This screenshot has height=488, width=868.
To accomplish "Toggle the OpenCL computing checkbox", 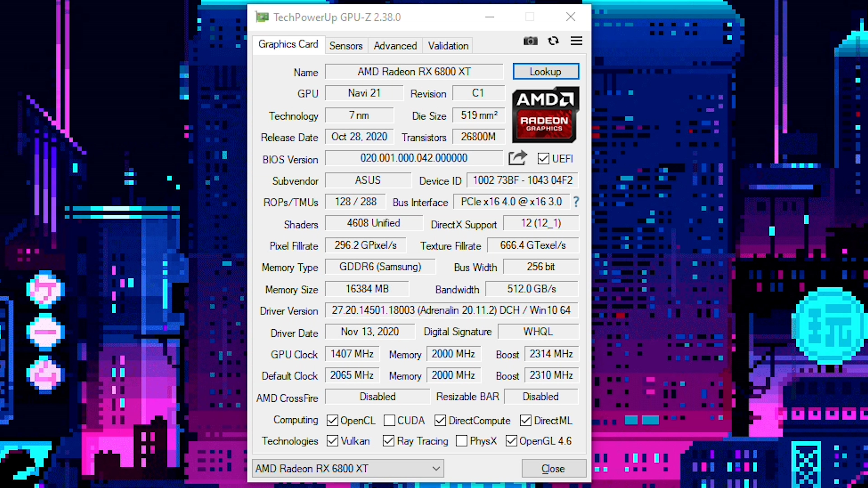I will 331,420.
